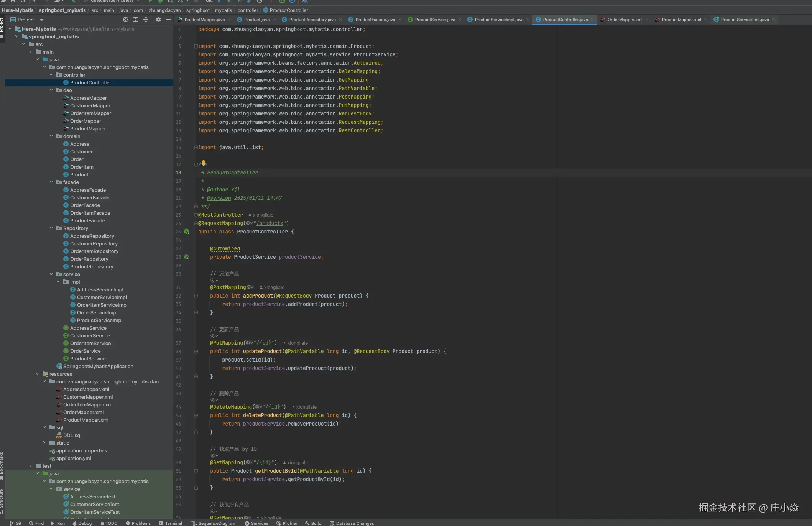Switch to ProductServiceImpl.java tab
This screenshot has height=526, width=812.
tap(498, 20)
